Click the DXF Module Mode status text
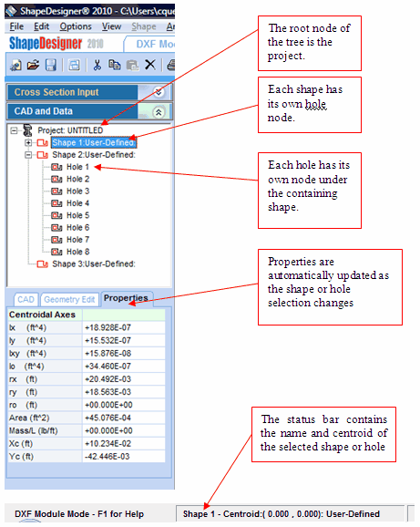Image resolution: width=420 pixels, height=527 pixels. (79, 514)
